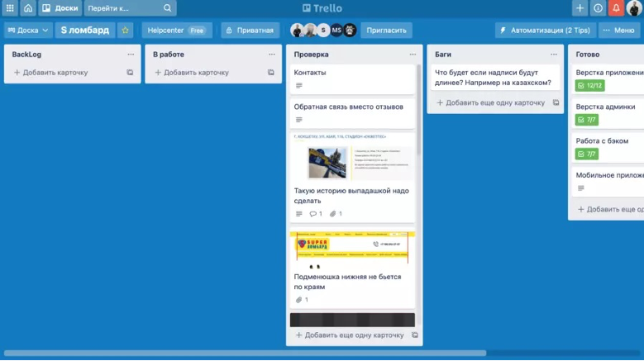Click the plus create icon in header
This screenshot has width=644, height=361.
pyautogui.click(x=580, y=8)
